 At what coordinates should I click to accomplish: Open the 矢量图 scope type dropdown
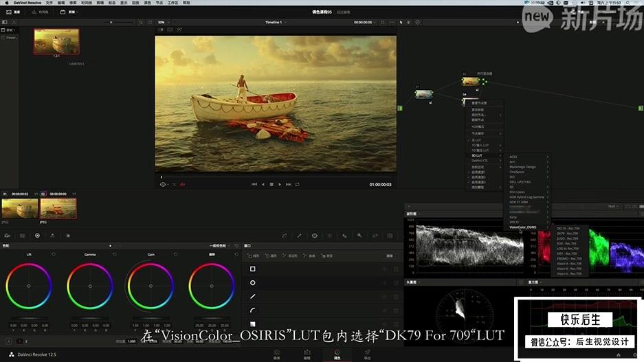pyautogui.click(x=413, y=282)
